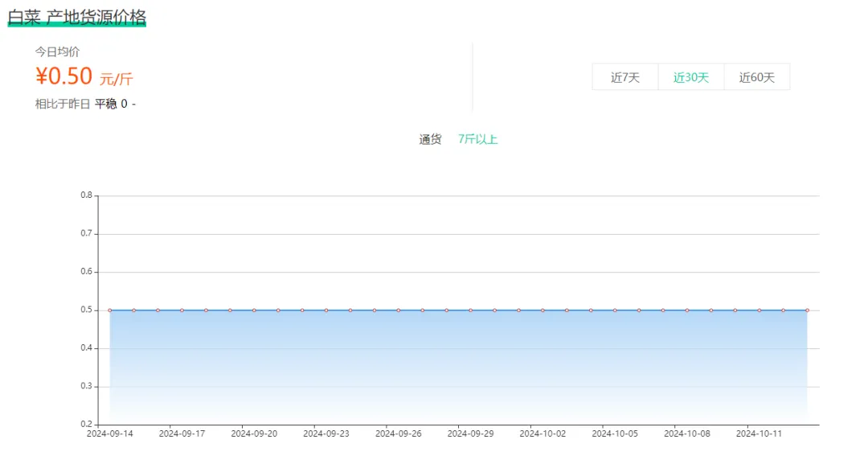
Task: Click the ¥0.50 today's average price
Action: click(64, 76)
